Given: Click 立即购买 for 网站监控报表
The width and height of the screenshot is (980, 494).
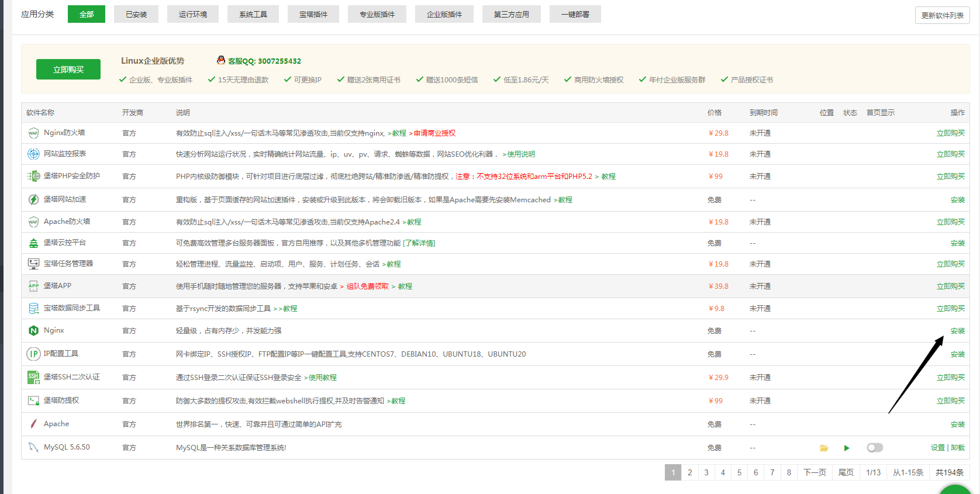Looking at the screenshot, I should (x=951, y=154).
